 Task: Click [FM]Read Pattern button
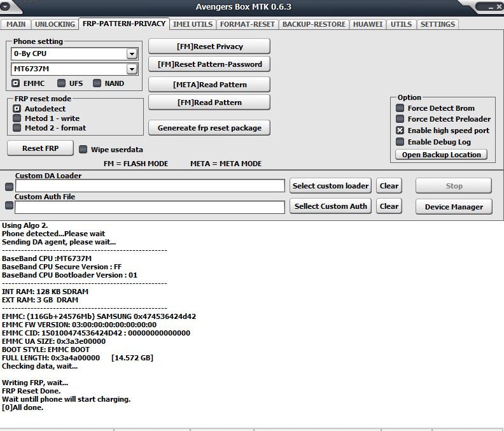209,102
